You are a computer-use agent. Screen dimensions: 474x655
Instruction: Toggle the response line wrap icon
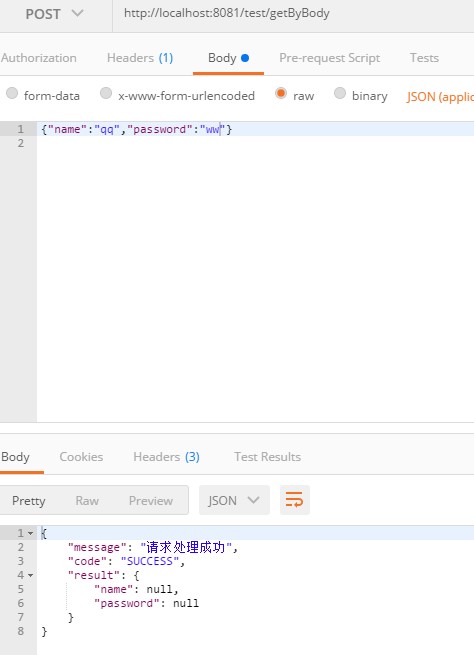tap(294, 500)
